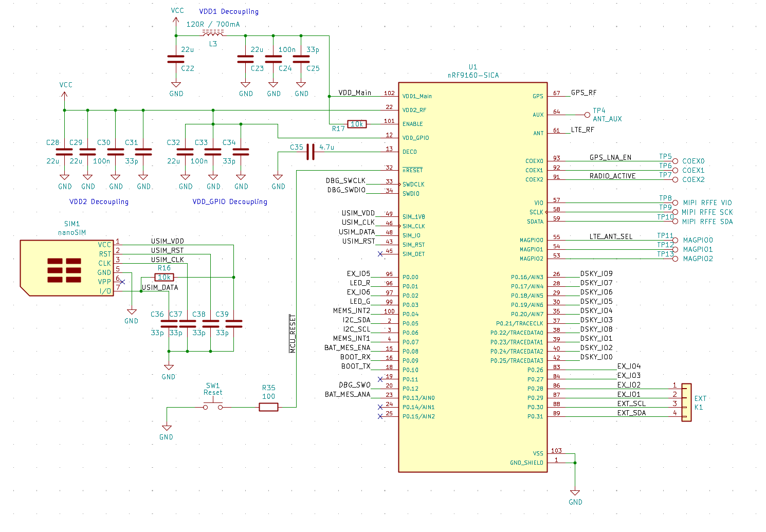Image resolution: width=766 pixels, height=532 pixels.
Task: Select the COEX0 test point circle
Action: coord(676,161)
